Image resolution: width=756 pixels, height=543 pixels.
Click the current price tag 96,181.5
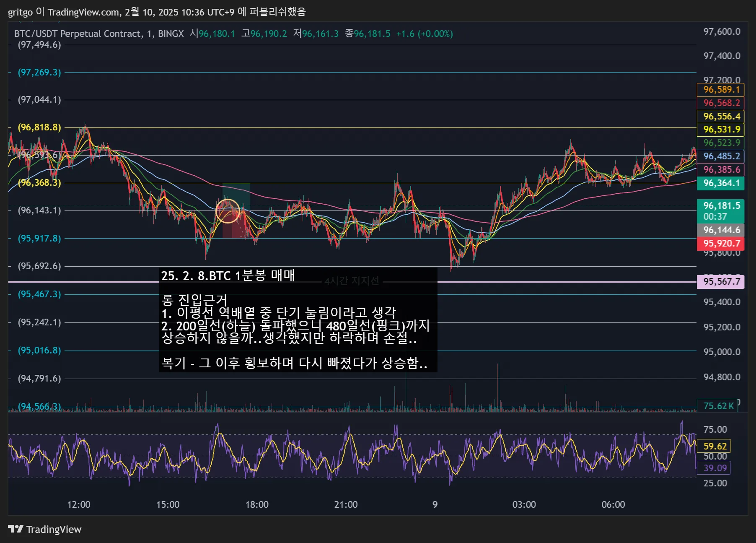point(721,211)
